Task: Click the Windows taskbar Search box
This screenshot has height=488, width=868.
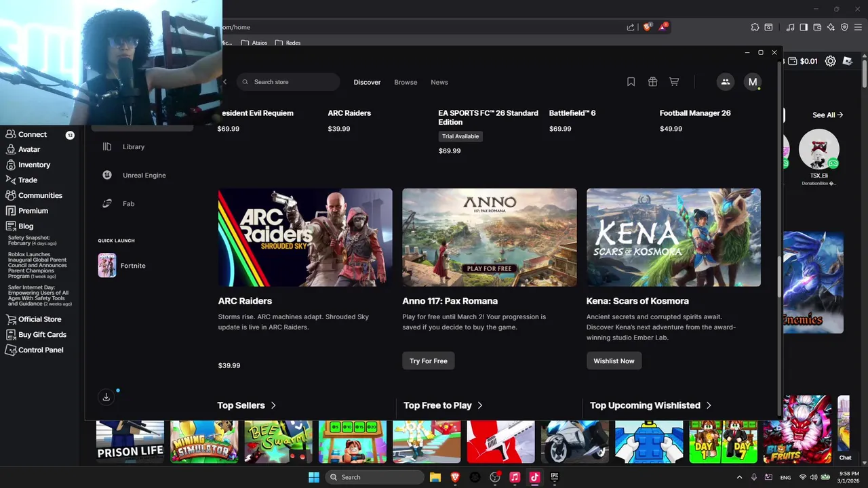Action: pyautogui.click(x=375, y=477)
